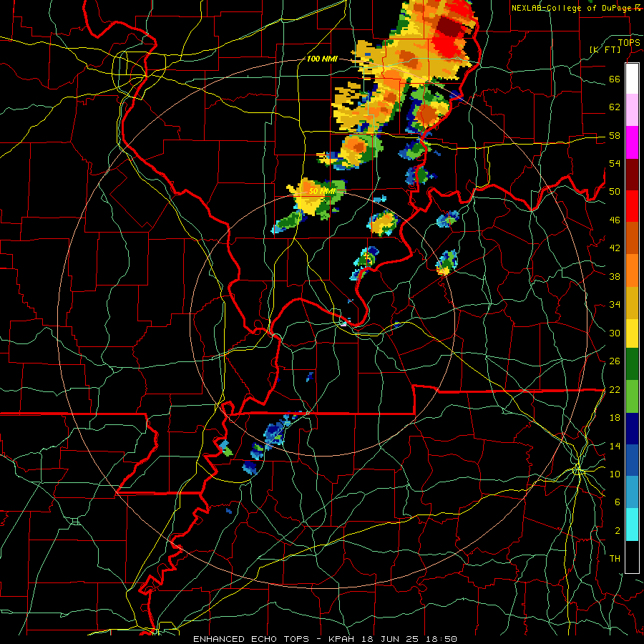
Task: Select the 66 legend value
Action: tap(615, 79)
